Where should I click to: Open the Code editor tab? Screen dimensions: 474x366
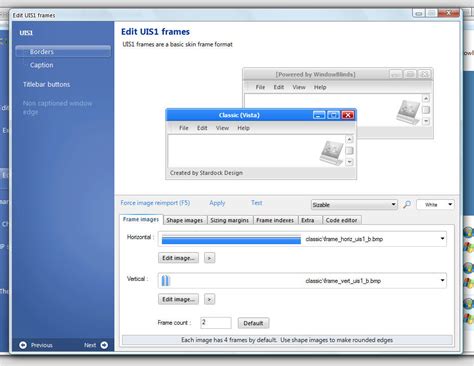341,220
